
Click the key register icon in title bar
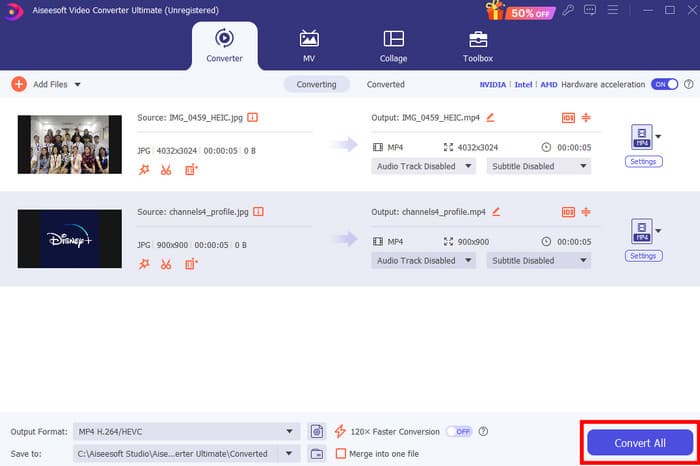[568, 11]
